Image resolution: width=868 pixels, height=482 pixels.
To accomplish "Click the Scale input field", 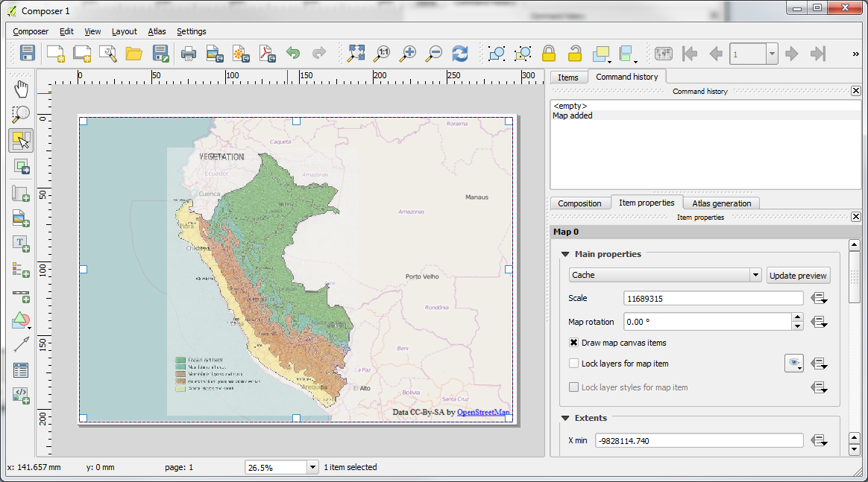I will pos(713,298).
